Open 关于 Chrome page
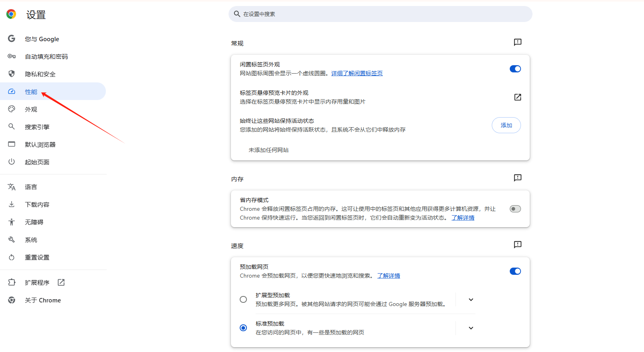 coord(53,300)
